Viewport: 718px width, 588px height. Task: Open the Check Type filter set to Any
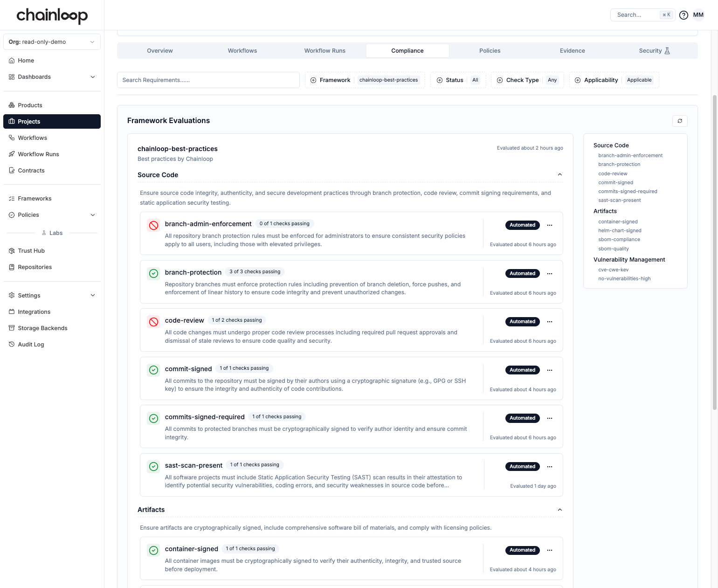pos(527,80)
